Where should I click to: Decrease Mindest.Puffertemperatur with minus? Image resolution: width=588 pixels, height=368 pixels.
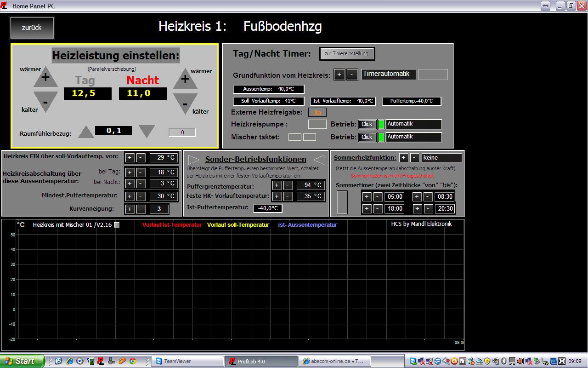(x=141, y=196)
